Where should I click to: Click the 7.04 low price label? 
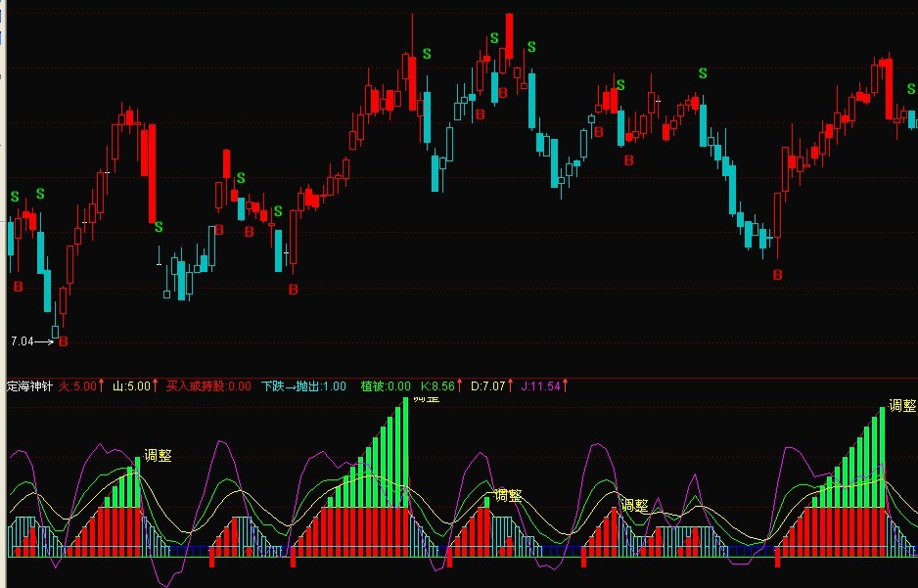[x=23, y=341]
